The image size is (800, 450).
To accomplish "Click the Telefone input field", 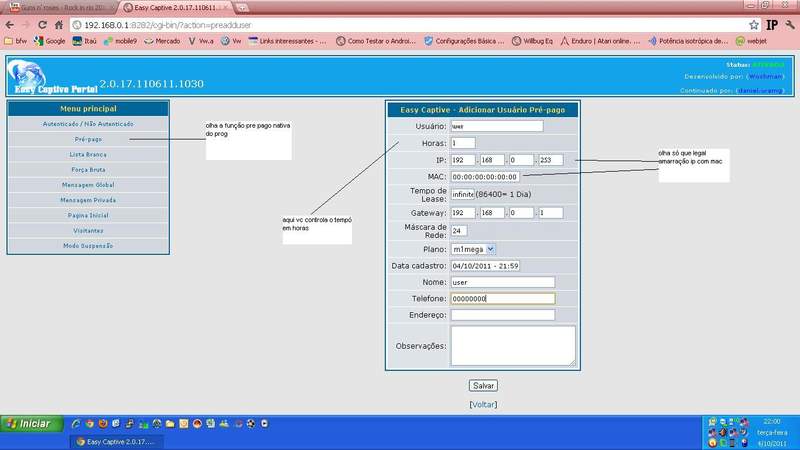I will click(503, 298).
